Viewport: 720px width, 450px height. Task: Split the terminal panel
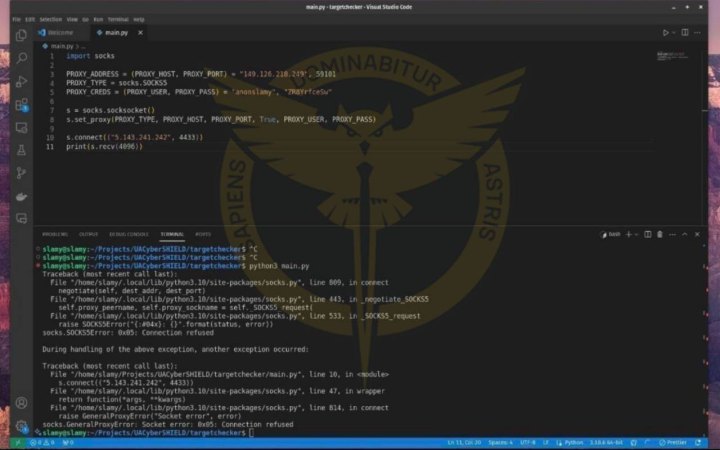pyautogui.click(x=648, y=234)
